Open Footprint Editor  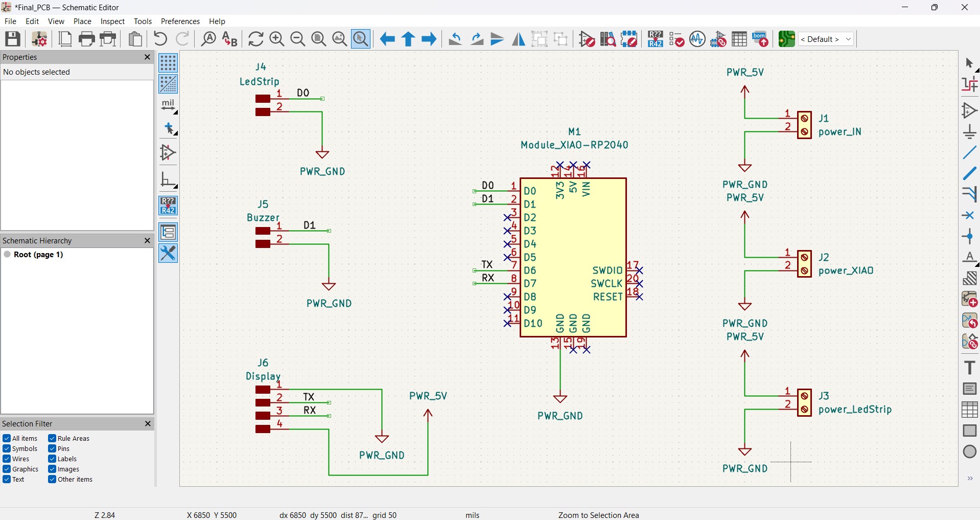click(629, 39)
